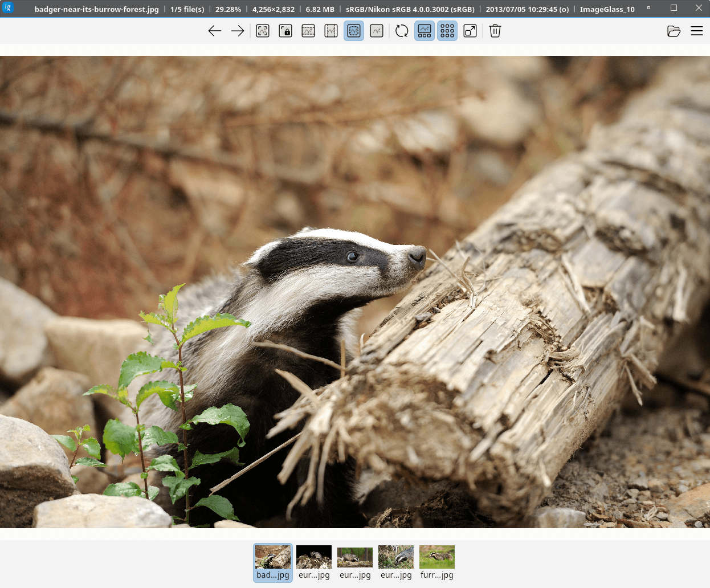Viewport: 710px width, 588px height.
Task: Toggle the Zoom to fit mode off
Action: point(354,31)
